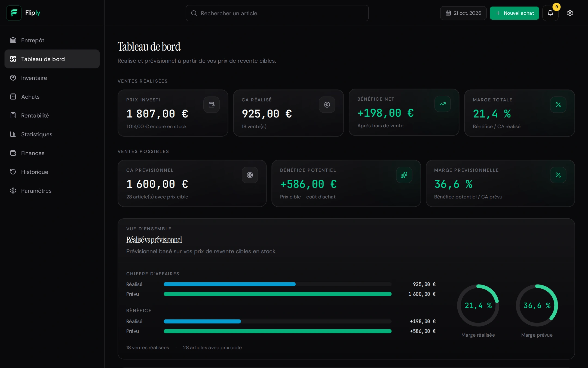Click the 36,6 % value on Marge prévisionnelle card
Image resolution: width=588 pixels, height=368 pixels.
pyautogui.click(x=453, y=184)
